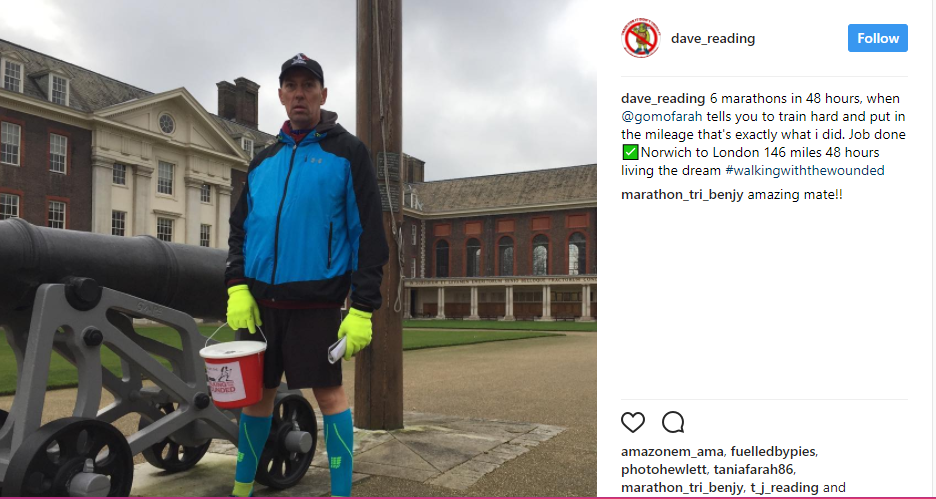This screenshot has height=499, width=936.
Task: Open dave_reading username in caption
Action: [663, 99]
